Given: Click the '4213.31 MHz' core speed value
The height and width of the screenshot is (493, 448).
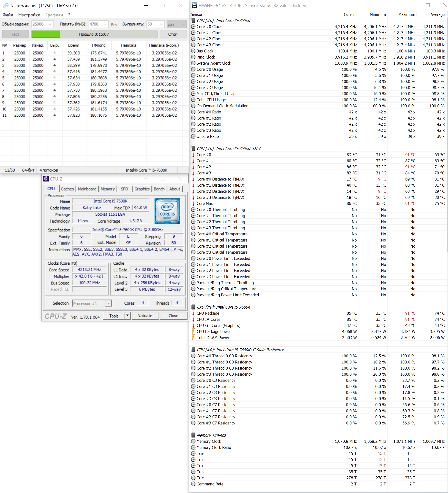Looking at the screenshot, I should click(x=90, y=270).
